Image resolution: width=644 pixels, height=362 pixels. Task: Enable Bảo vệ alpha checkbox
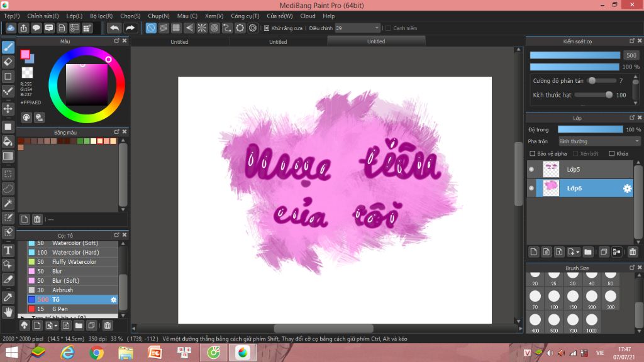(x=532, y=153)
